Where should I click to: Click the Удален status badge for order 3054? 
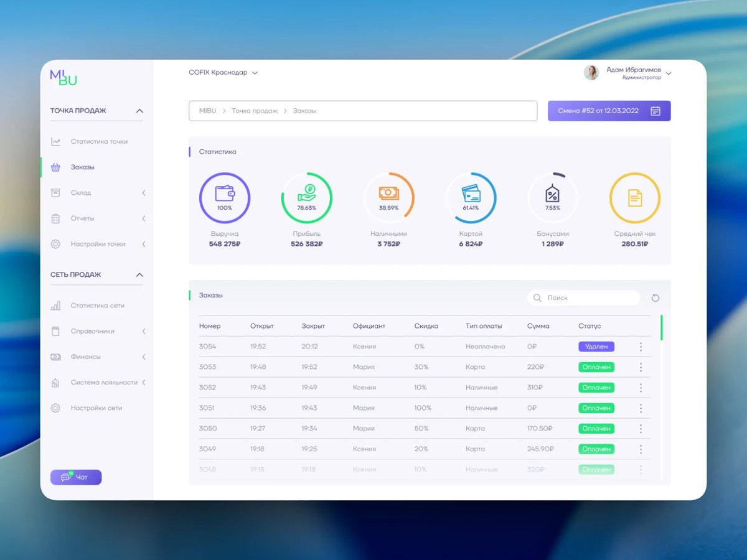point(596,347)
